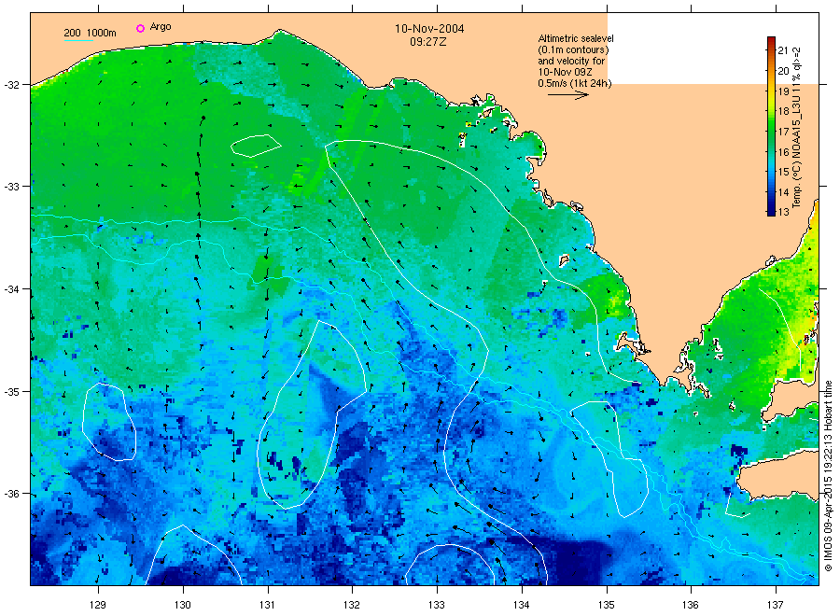Screen dimensions: 840x616
Task: Click the cyan depth contour legend line
Action: point(78,40)
